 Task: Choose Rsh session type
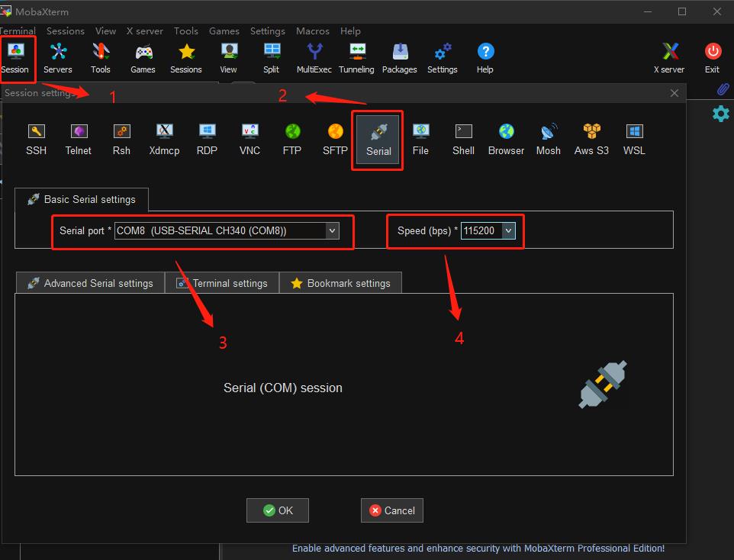coord(122,140)
